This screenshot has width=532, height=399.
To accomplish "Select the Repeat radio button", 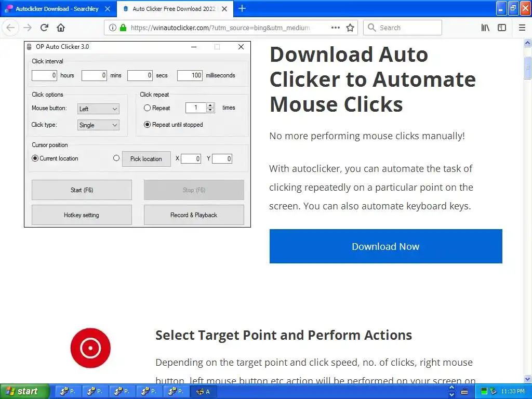I will click(147, 108).
